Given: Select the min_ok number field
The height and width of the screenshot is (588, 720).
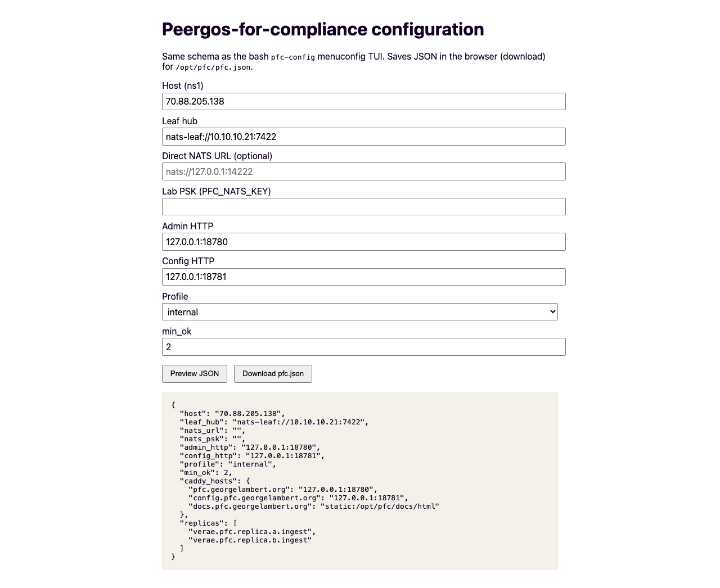Looking at the screenshot, I should pyautogui.click(x=364, y=347).
